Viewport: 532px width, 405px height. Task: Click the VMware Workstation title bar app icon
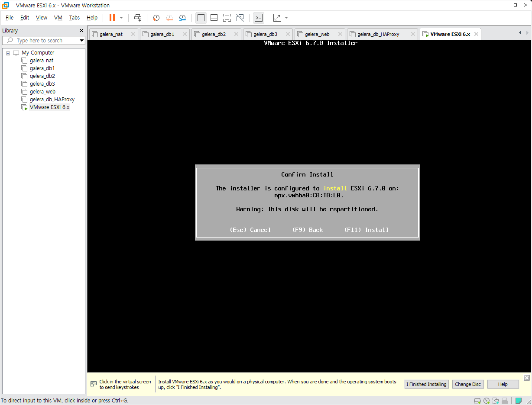pos(6,5)
